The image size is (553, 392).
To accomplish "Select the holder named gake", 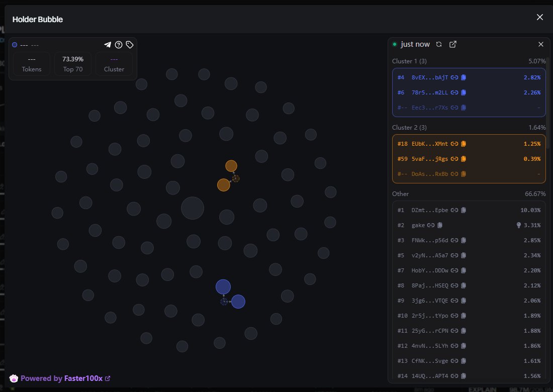I will tap(418, 225).
